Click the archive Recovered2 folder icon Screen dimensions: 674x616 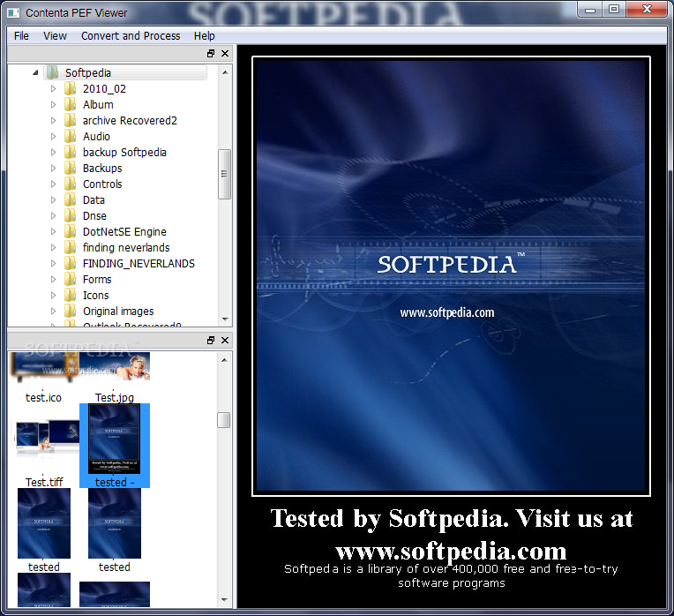[x=70, y=120]
